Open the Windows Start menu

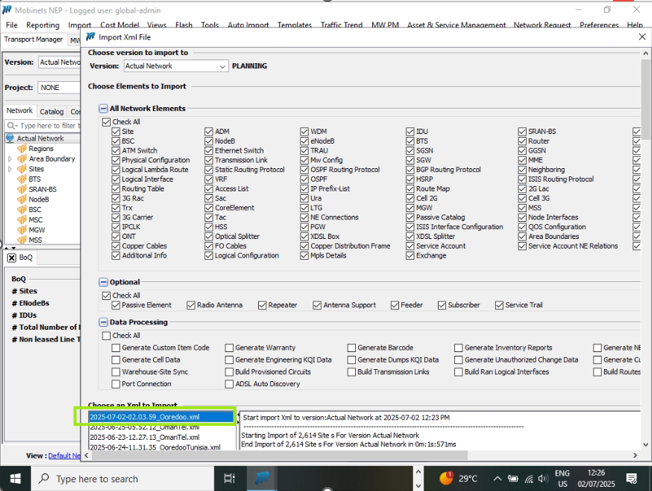pyautogui.click(x=15, y=478)
